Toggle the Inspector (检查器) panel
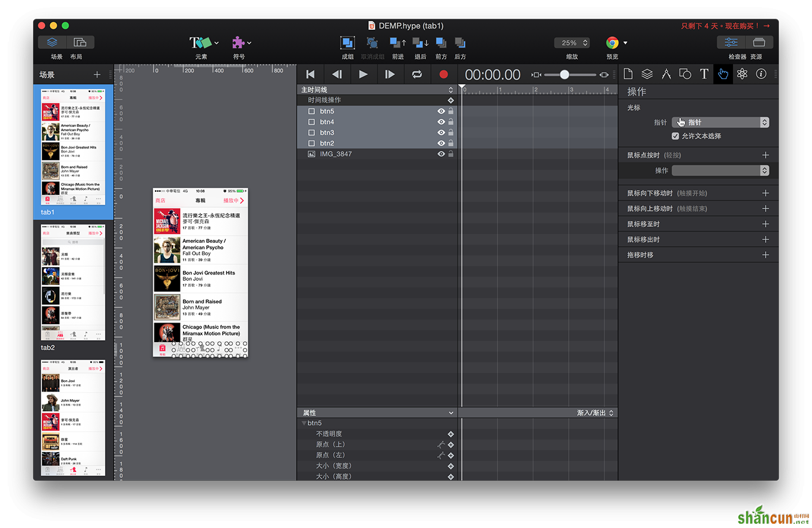812x528 pixels. [731, 42]
